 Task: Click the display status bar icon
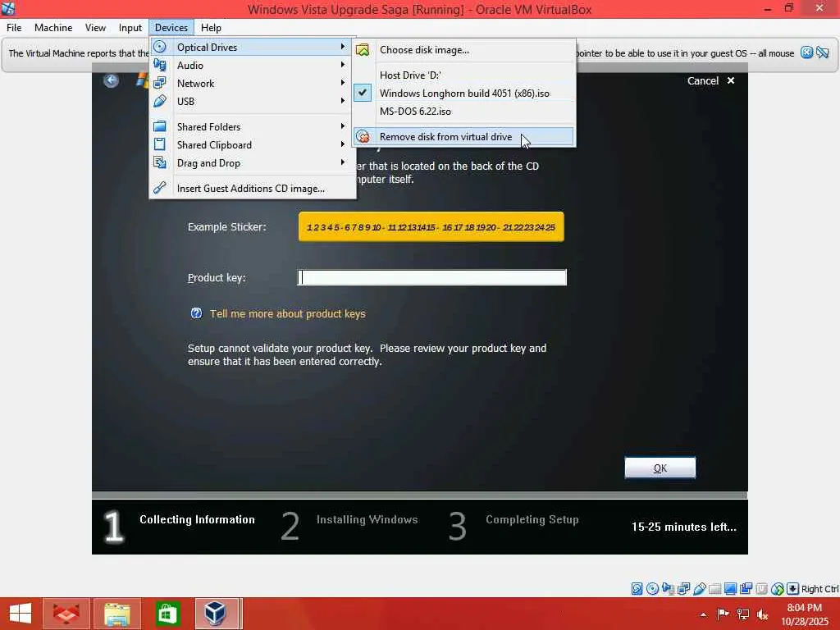[730, 589]
